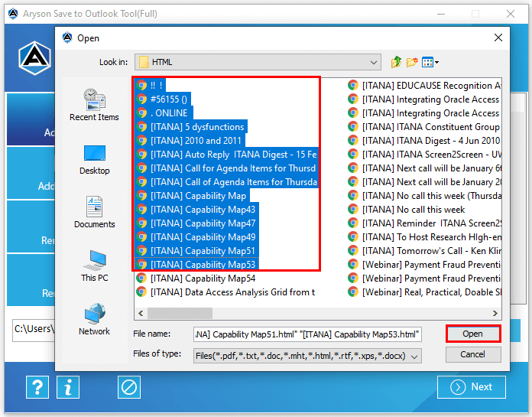Viewport: 532px width, 417px height.
Task: Click Chrome icon of '[Webinar] Real, Practical'
Action: (x=353, y=292)
